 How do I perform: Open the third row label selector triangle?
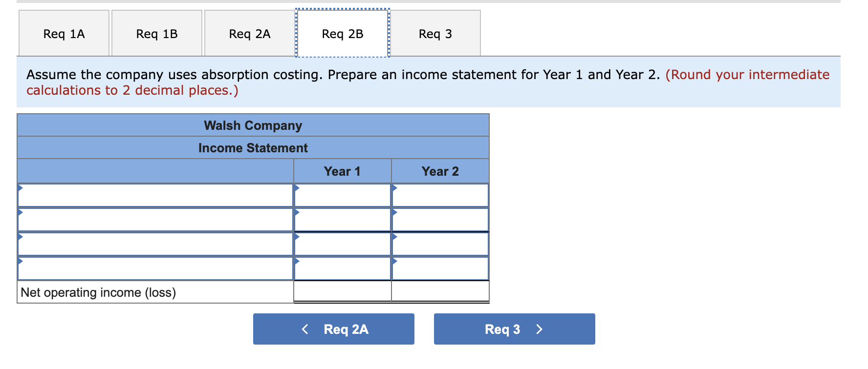[21, 237]
